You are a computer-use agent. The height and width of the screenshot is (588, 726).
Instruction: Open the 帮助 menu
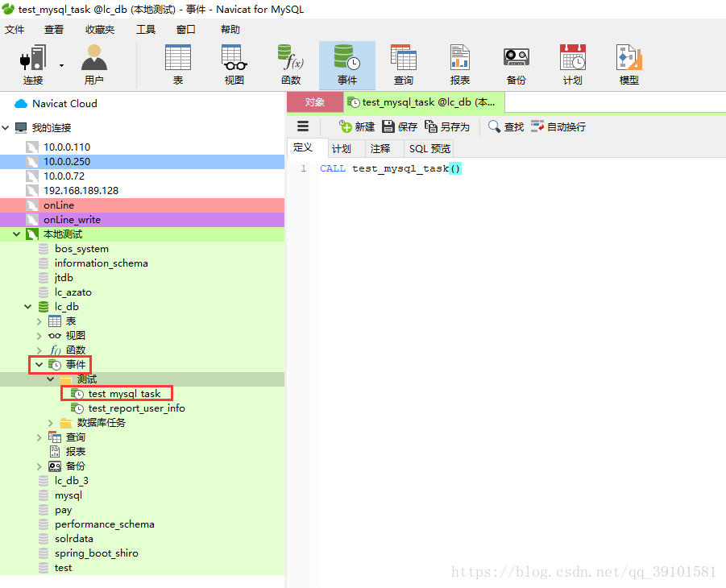pyautogui.click(x=230, y=30)
